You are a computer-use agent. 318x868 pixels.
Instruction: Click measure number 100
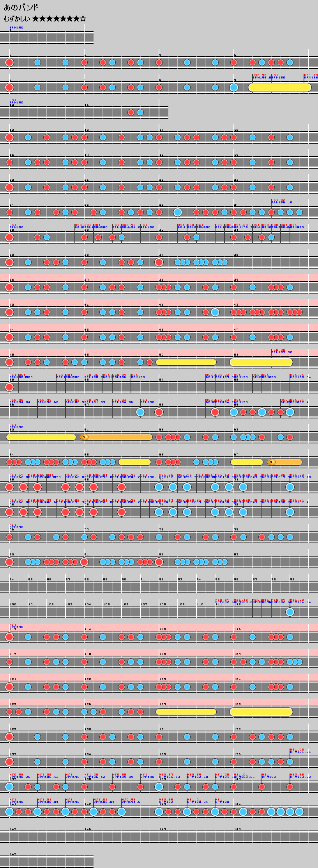coord(13,605)
